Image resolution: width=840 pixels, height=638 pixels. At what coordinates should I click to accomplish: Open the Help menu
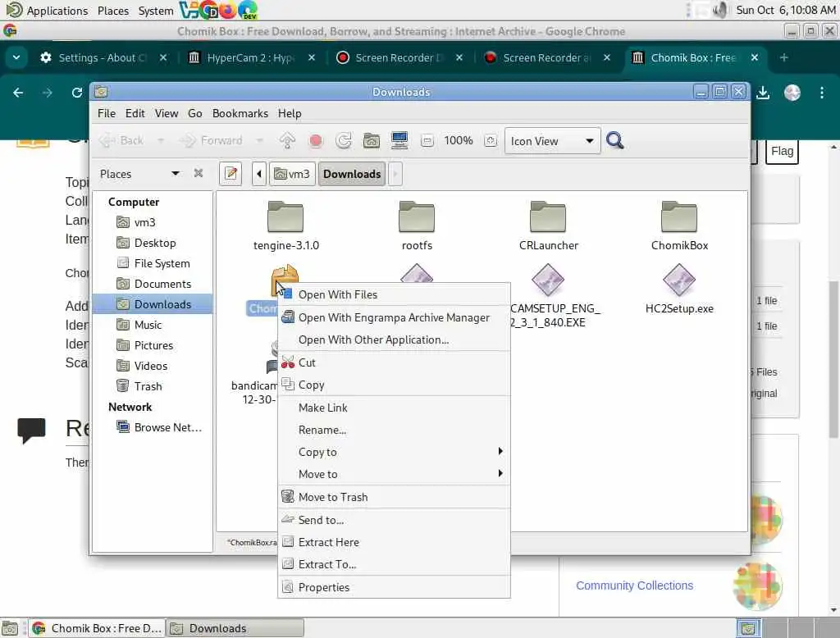pyautogui.click(x=290, y=113)
